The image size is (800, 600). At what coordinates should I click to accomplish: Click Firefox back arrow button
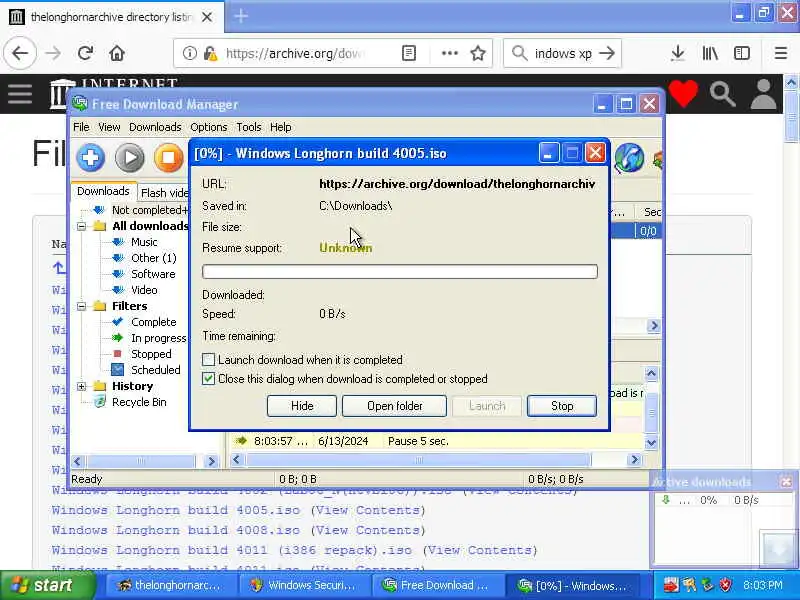click(20, 53)
